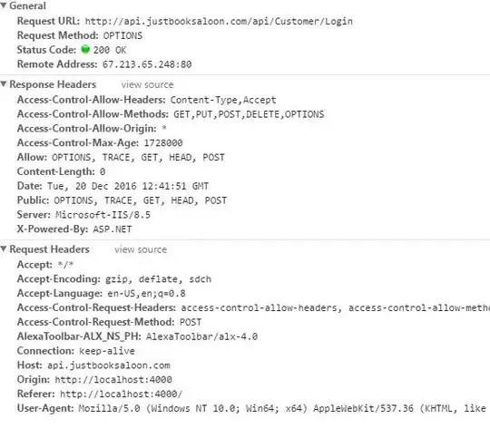
Task: Click the X-Powered-By ASP.NET value
Action: [x=113, y=229]
